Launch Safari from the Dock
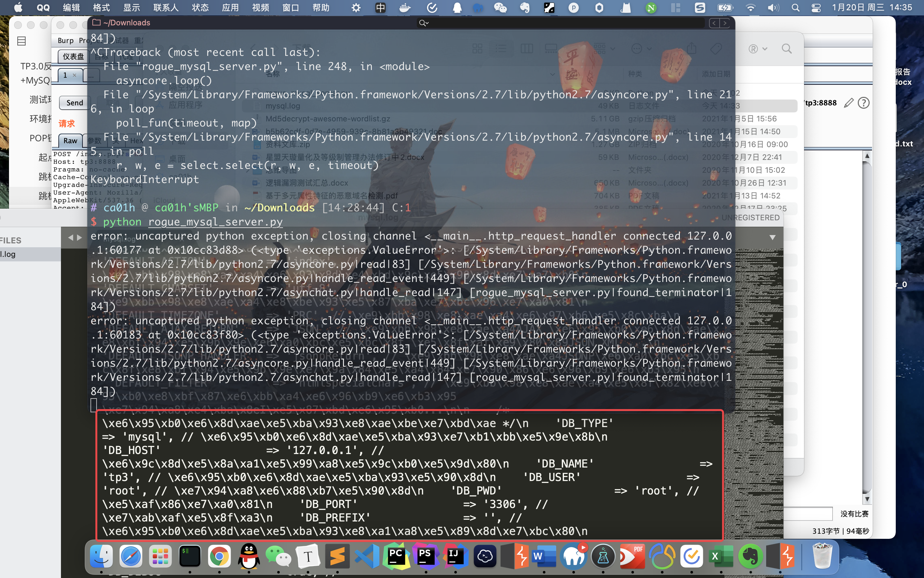Viewport: 924px width, 578px height. click(131, 556)
